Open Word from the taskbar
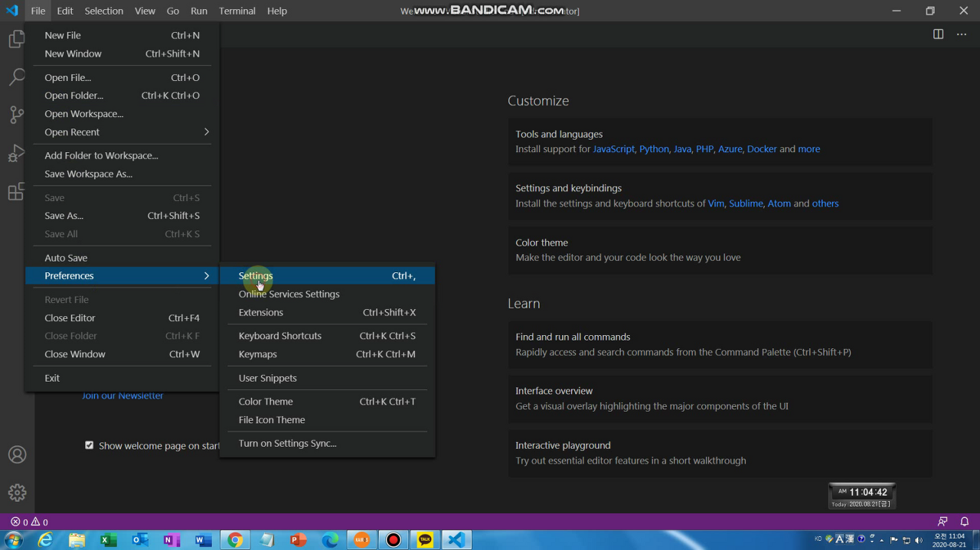The width and height of the screenshot is (980, 550). tap(203, 540)
